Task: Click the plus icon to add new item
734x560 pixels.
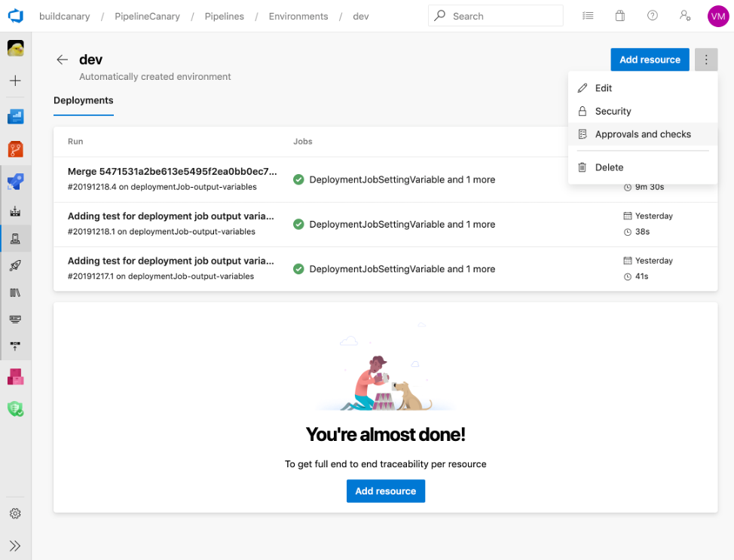Action: [15, 81]
